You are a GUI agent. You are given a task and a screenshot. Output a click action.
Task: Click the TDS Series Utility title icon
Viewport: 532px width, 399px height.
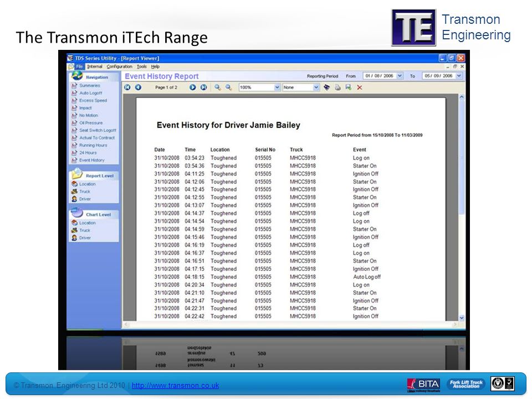70,58
